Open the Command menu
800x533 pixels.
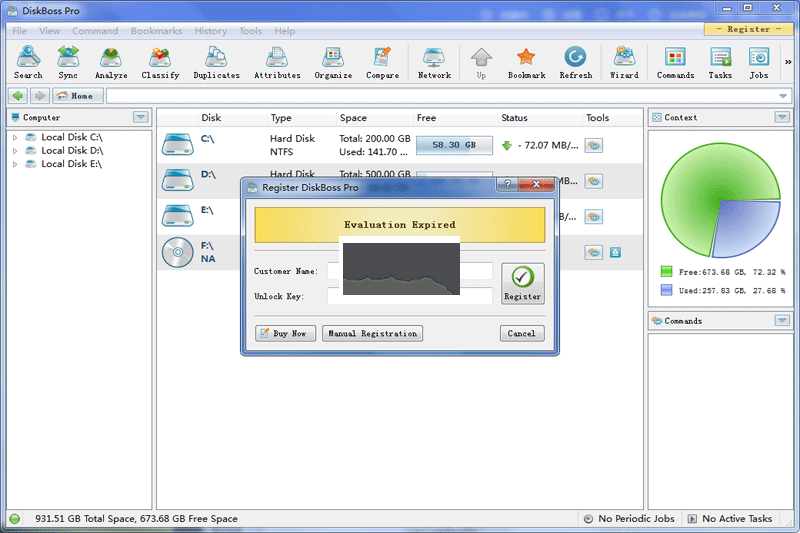pos(95,31)
